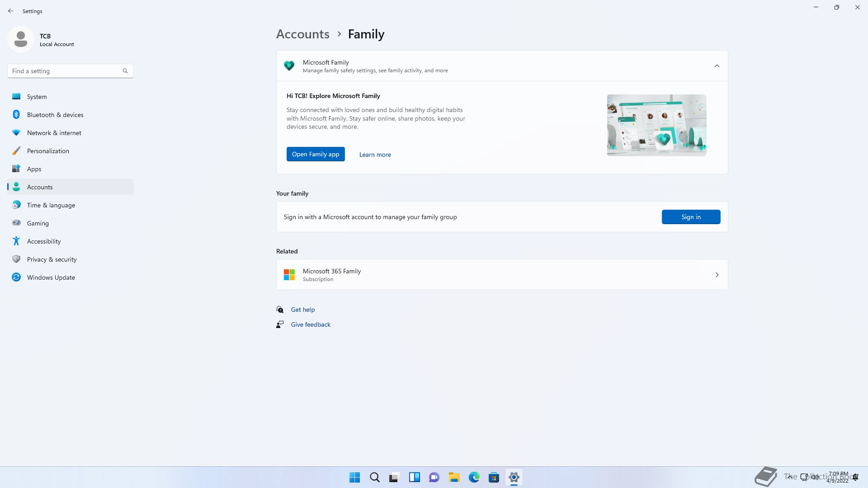The height and width of the screenshot is (488, 868).
Task: Click Sign in for family group
Action: 691,217
